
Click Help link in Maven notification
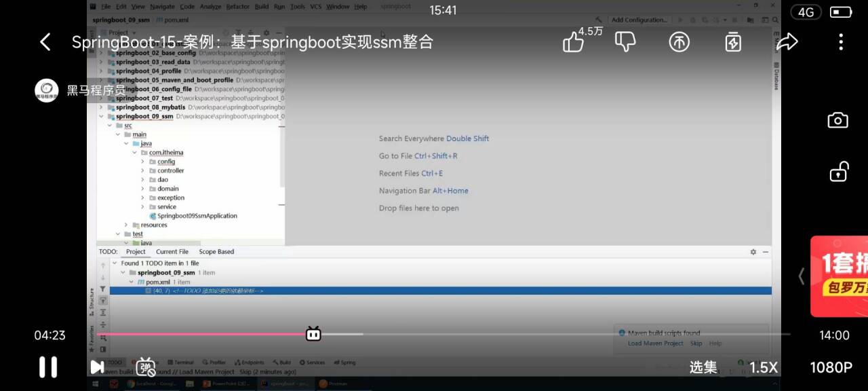click(x=715, y=343)
